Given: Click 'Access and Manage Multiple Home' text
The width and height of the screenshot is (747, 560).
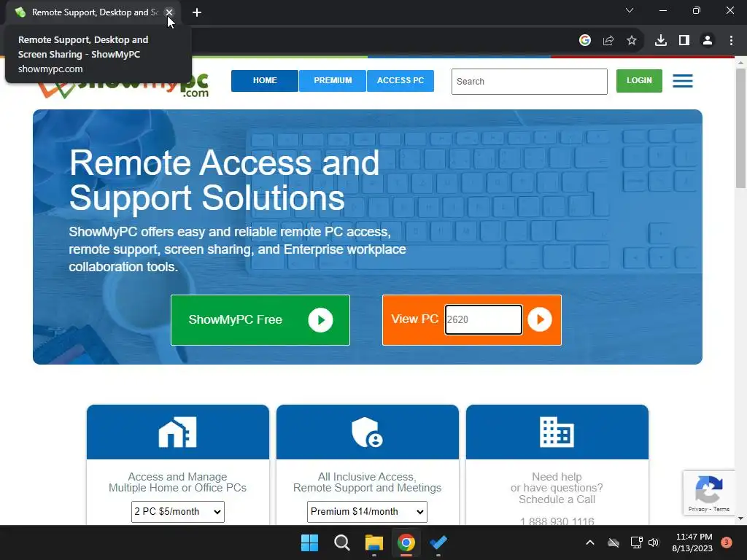Looking at the screenshot, I should (178, 483).
